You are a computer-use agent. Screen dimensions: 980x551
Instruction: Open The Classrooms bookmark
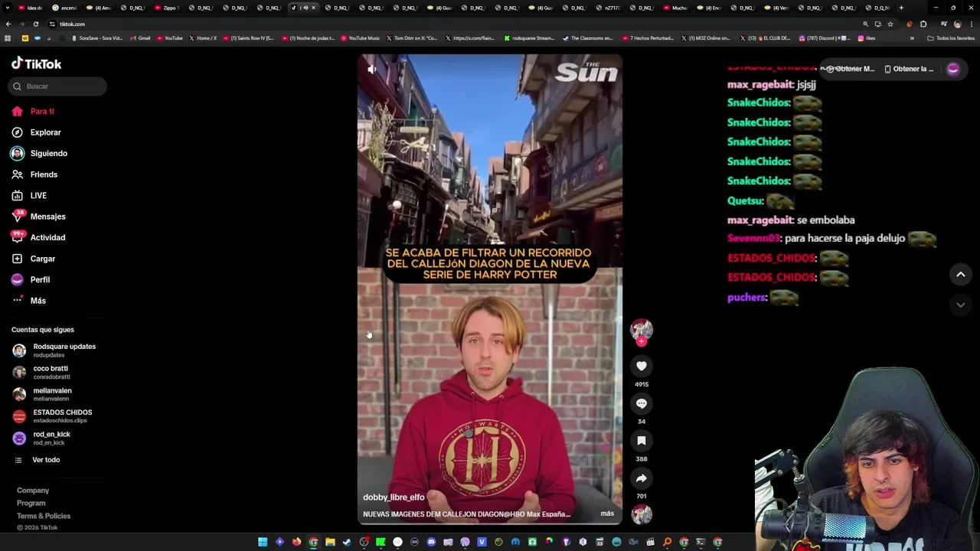587,38
